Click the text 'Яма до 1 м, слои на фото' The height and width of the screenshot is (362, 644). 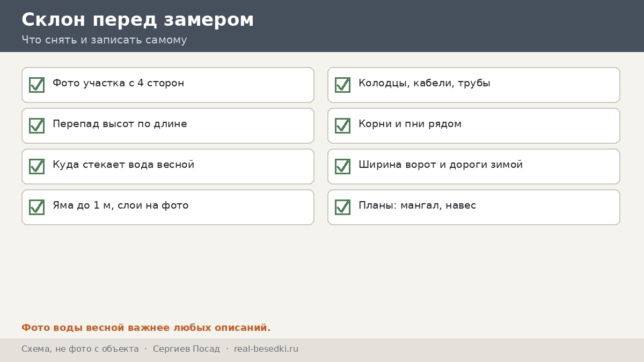[x=121, y=205]
